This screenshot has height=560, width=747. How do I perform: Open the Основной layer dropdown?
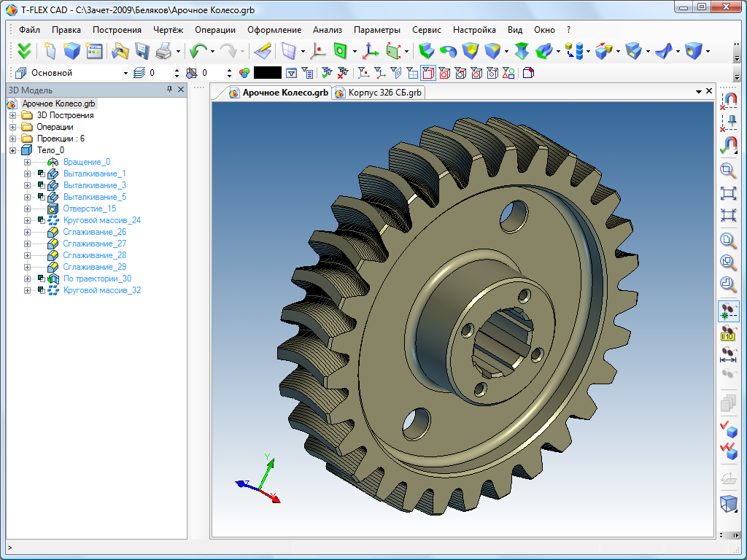coord(127,73)
